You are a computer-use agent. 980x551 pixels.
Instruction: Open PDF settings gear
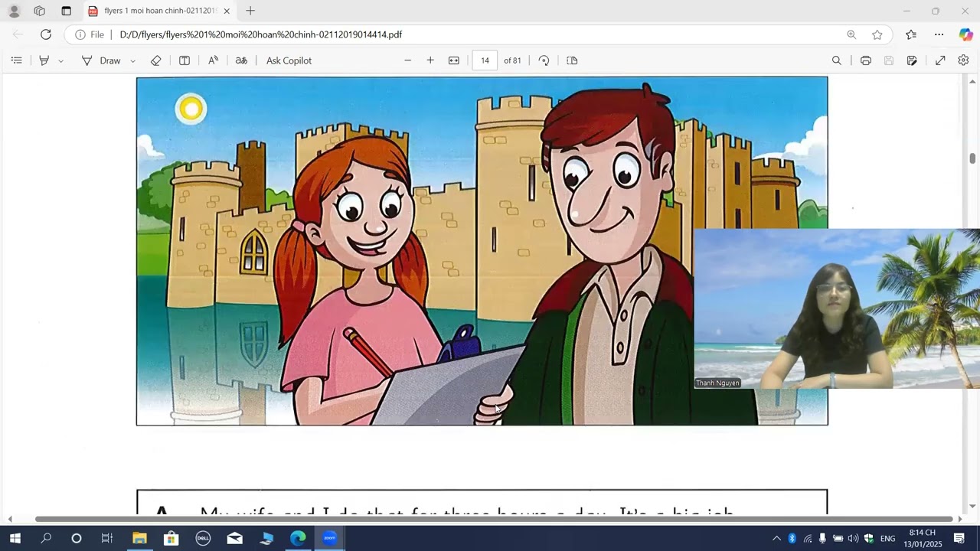pyautogui.click(x=963, y=60)
